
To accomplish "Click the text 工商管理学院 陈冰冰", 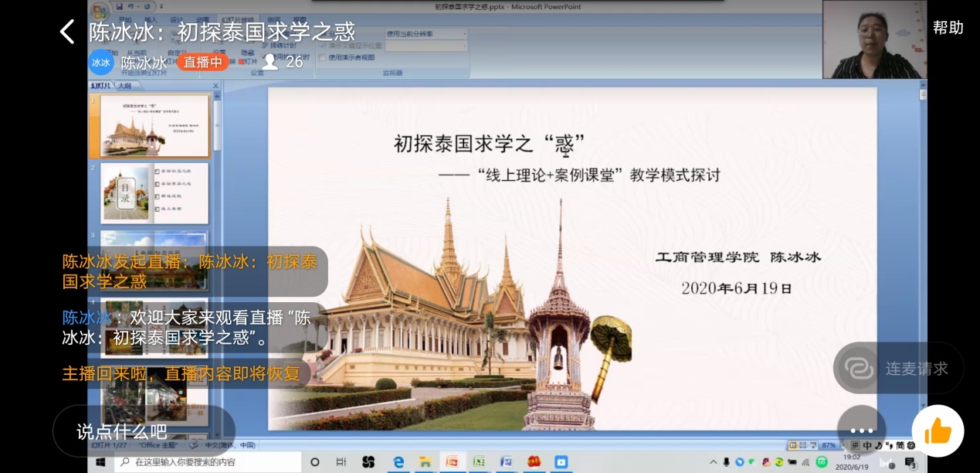I will click(x=738, y=257).
